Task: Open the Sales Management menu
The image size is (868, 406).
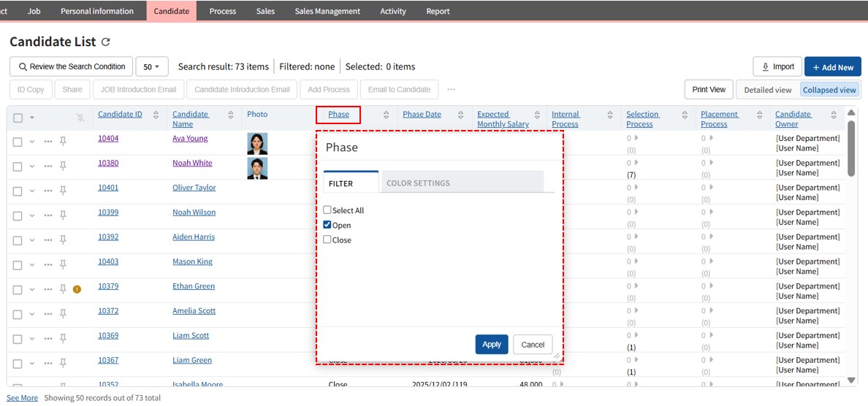Action: coord(327,11)
